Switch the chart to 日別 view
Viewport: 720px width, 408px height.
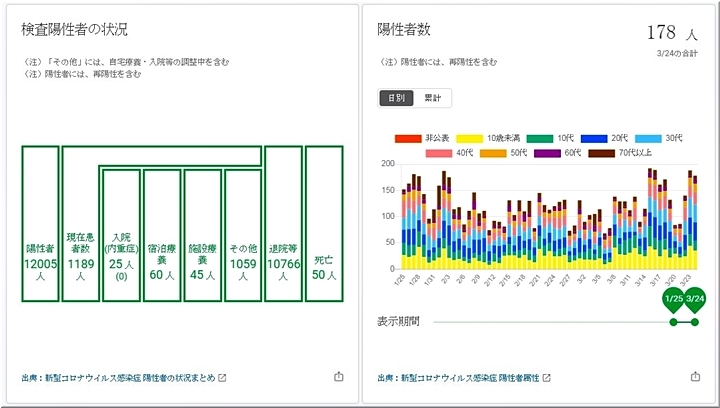pyautogui.click(x=397, y=98)
